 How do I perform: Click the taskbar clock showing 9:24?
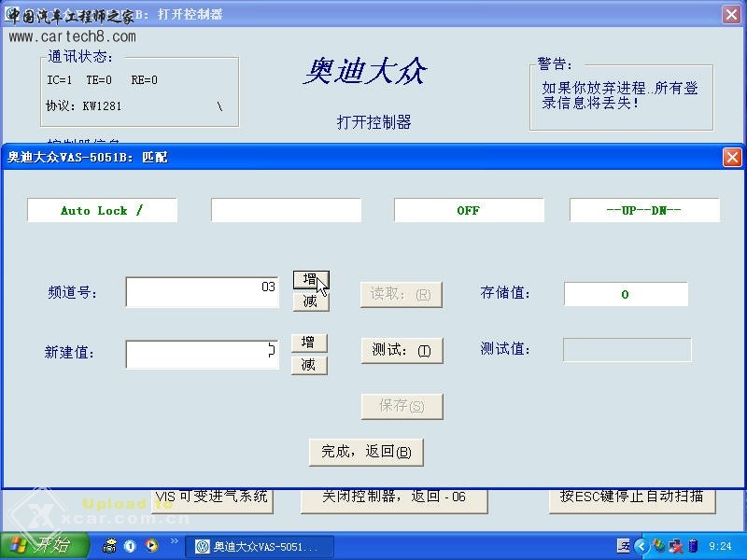tap(720, 546)
